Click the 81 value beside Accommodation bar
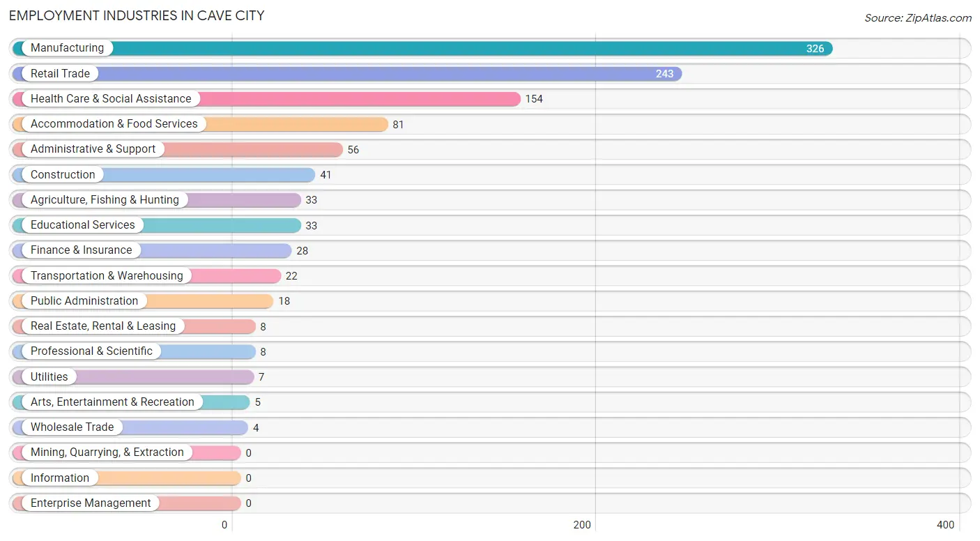This screenshot has width=980, height=541. pos(398,125)
